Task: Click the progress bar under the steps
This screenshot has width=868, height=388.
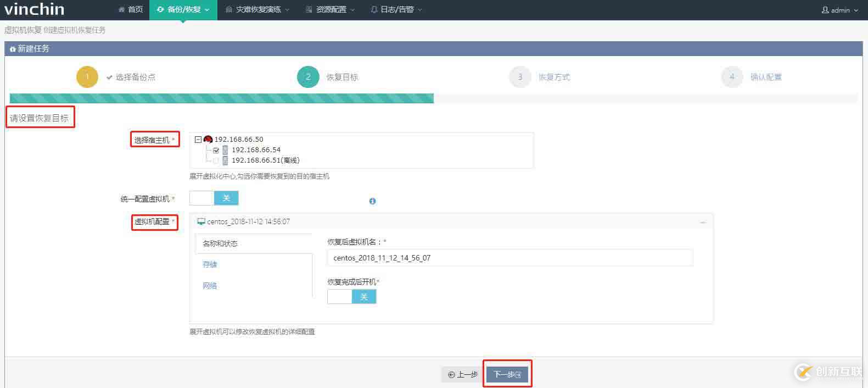Action: tap(434, 98)
